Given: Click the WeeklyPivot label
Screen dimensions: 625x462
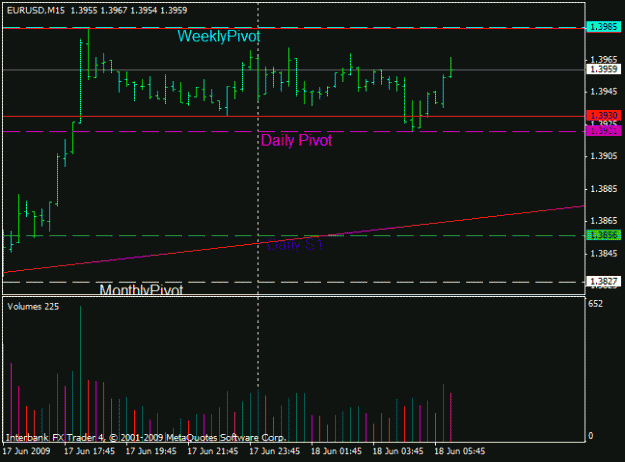Looking at the screenshot, I should coord(218,36).
